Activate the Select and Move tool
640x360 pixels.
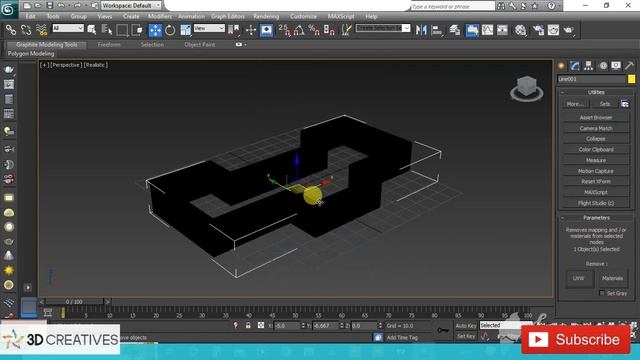tap(155, 30)
